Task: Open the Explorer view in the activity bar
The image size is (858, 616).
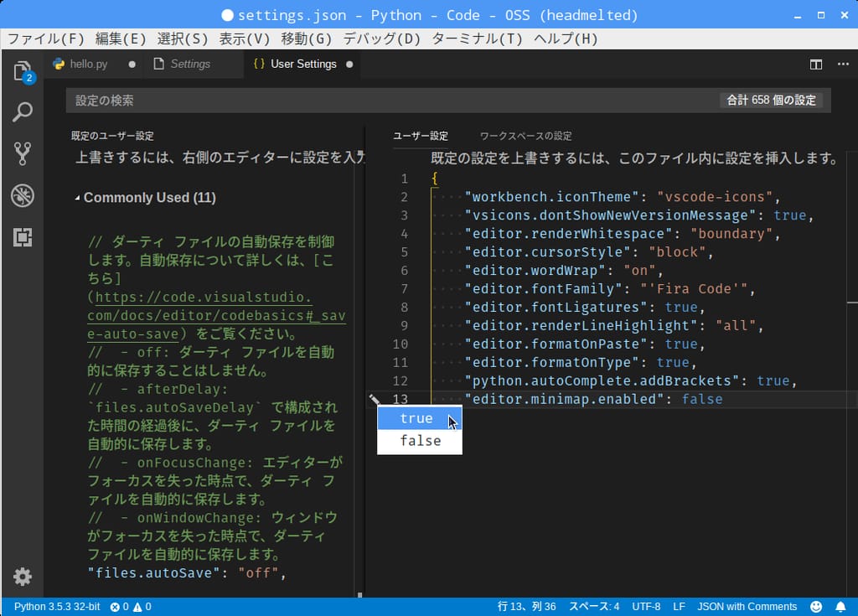Action: tap(23, 70)
